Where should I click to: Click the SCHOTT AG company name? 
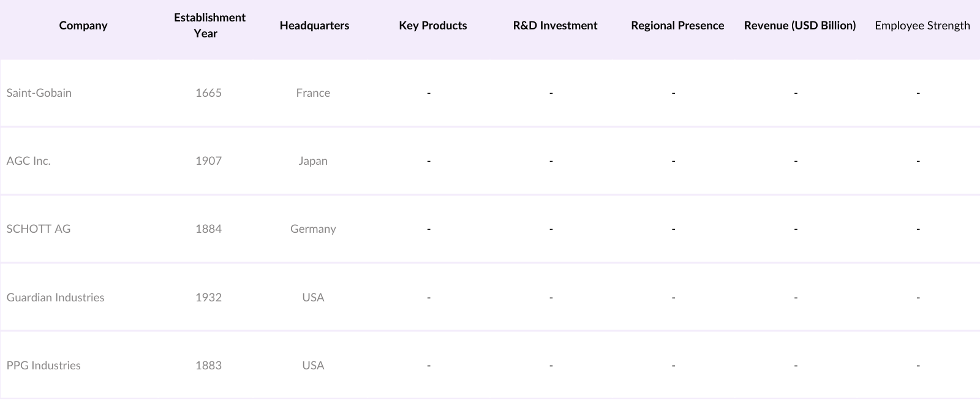click(x=39, y=229)
